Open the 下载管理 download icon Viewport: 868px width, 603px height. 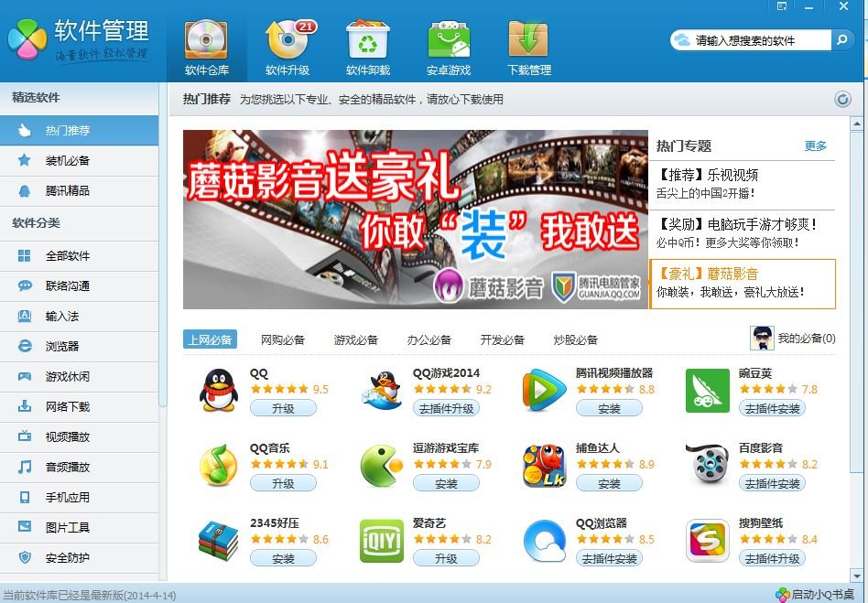pyautogui.click(x=529, y=41)
